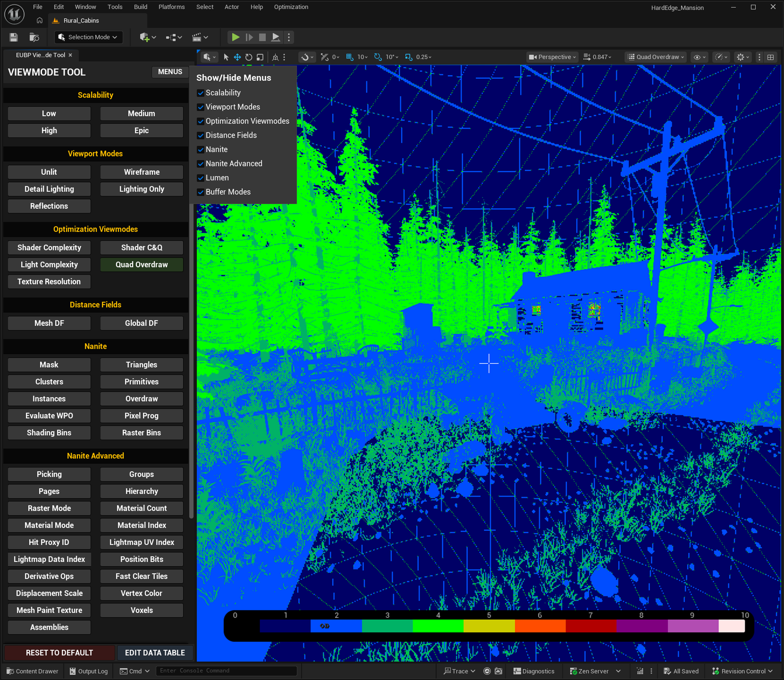Open the Perspective viewport type dropdown
Image resolution: width=784 pixels, height=680 pixels.
552,57
